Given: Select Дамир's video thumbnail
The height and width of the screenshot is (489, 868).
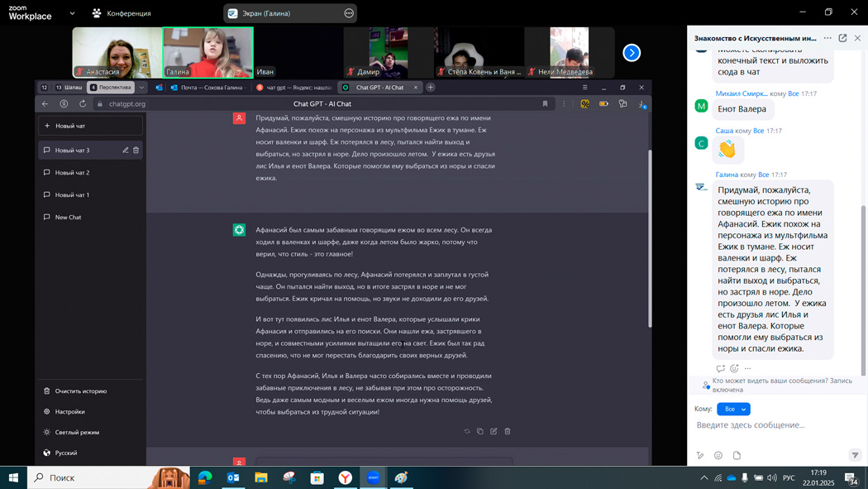Looking at the screenshot, I should click(x=389, y=53).
